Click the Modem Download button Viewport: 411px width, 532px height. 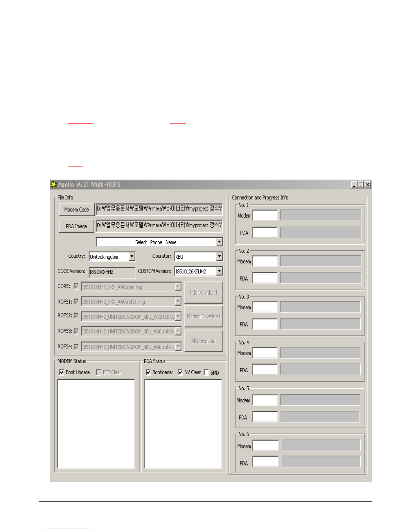(x=203, y=316)
